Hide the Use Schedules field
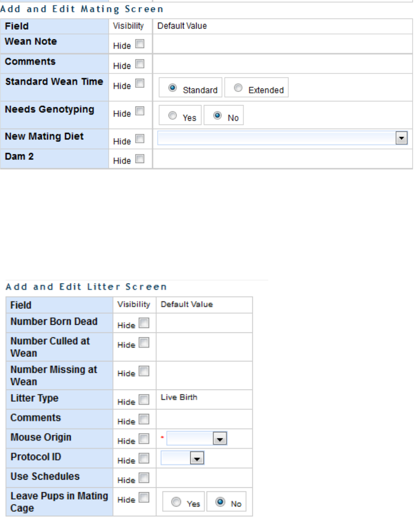The image size is (420, 524). pos(144,478)
